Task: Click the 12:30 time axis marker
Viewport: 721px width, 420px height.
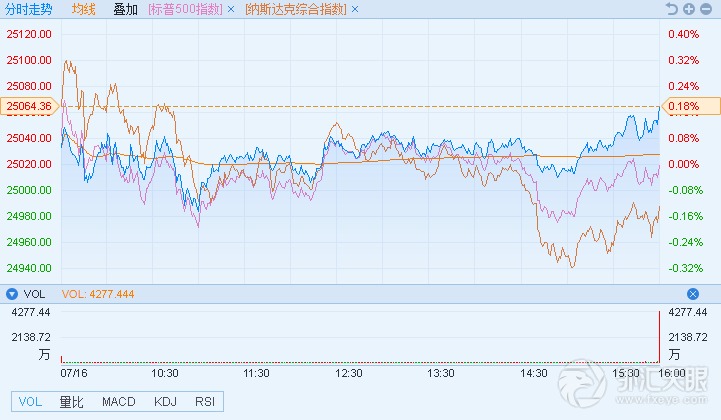Action: 349,373
